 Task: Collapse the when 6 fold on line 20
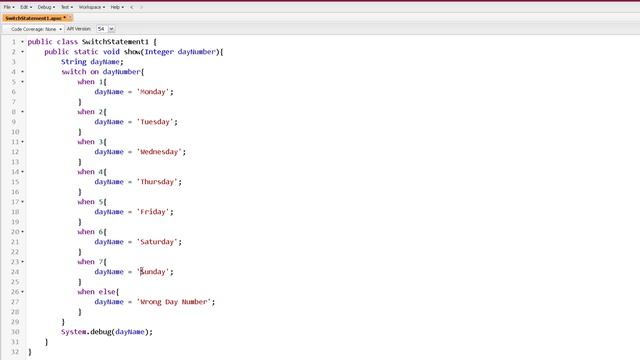[22, 232]
